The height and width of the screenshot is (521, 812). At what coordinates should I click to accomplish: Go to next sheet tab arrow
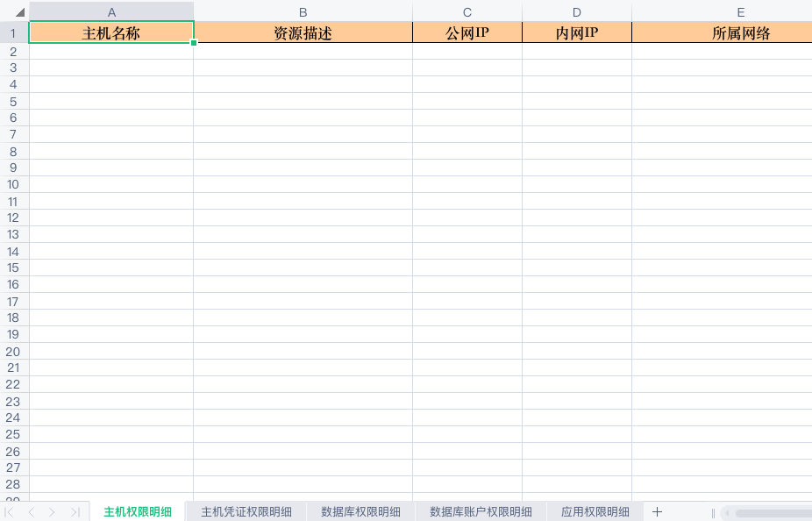click(52, 512)
